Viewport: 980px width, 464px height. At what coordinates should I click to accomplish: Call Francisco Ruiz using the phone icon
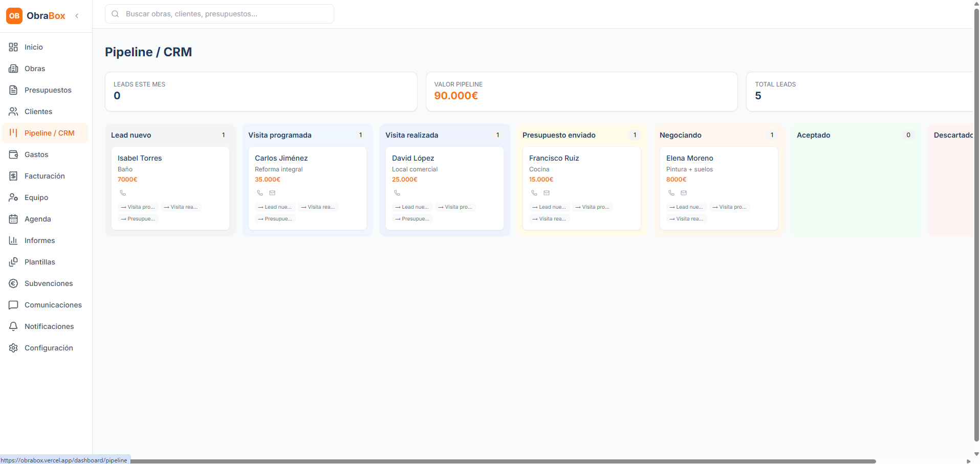coord(534,193)
